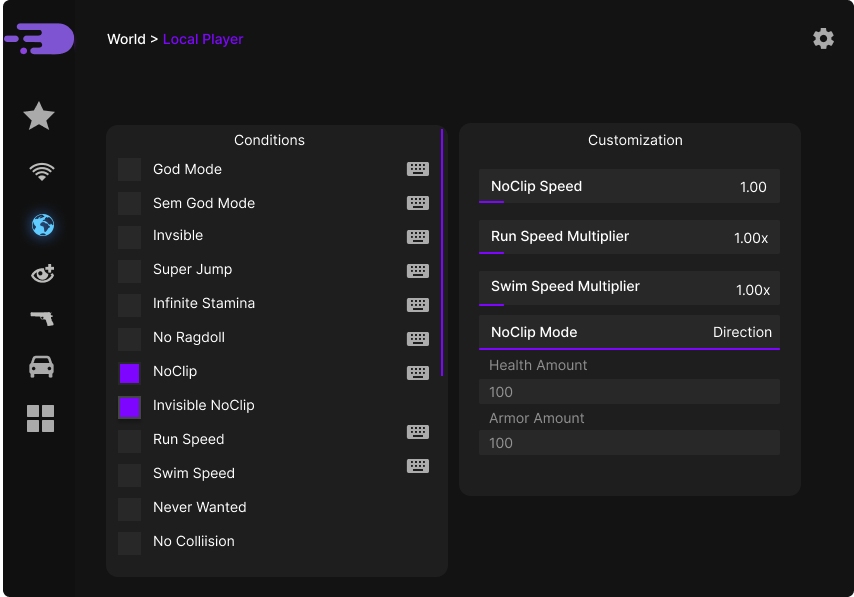The width and height of the screenshot is (854, 597).
Task: Select the World globe tab
Action: (x=42, y=225)
